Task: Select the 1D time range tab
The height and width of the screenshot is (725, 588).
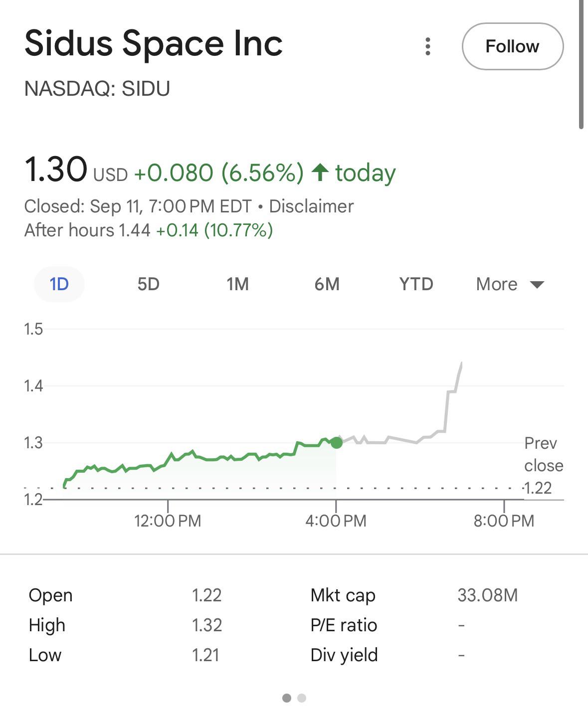Action: click(59, 284)
